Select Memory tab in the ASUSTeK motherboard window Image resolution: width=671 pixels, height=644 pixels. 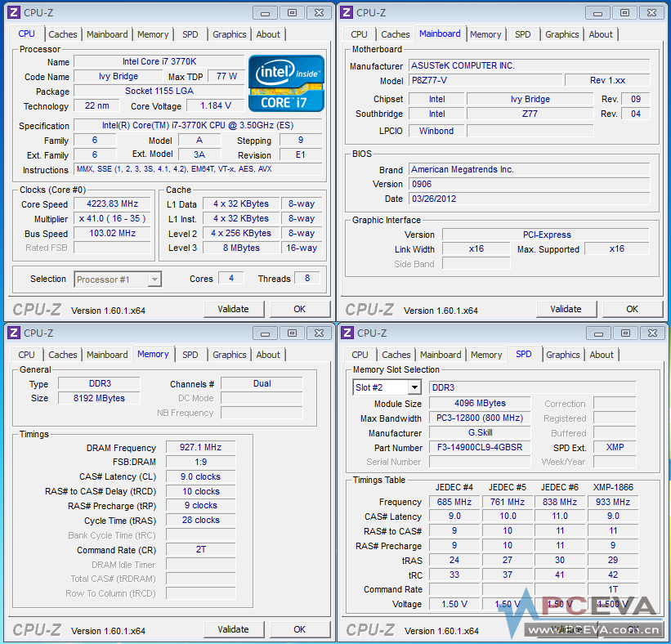(x=485, y=34)
